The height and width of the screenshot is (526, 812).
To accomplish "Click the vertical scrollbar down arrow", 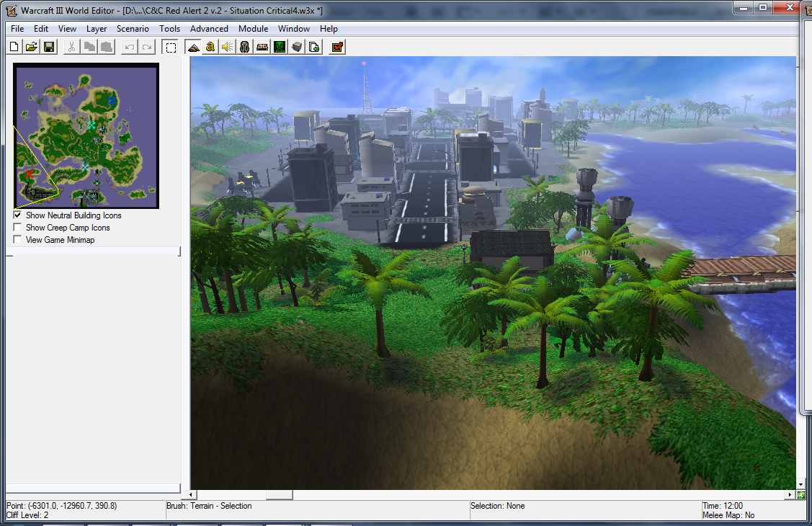I will click(800, 485).
